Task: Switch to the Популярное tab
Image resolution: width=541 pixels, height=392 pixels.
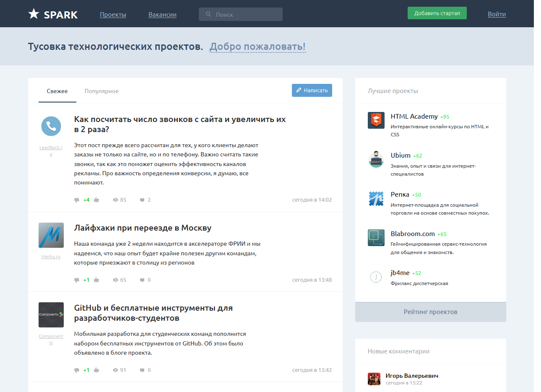Action: (x=101, y=91)
